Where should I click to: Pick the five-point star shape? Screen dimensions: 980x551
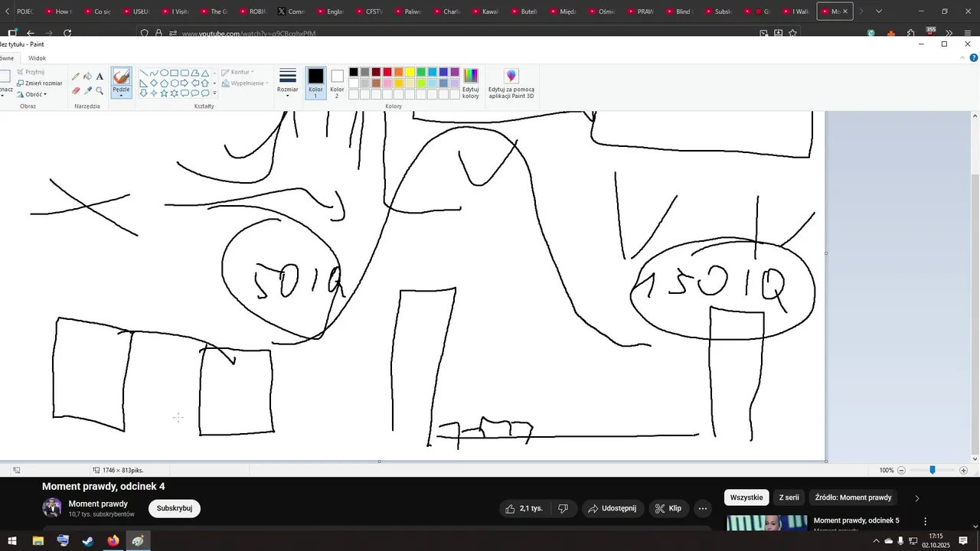[x=164, y=93]
